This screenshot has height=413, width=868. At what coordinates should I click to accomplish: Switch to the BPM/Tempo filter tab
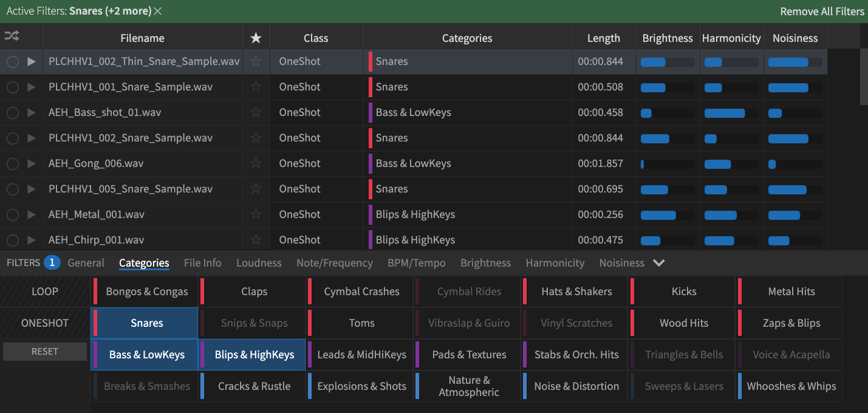(416, 263)
